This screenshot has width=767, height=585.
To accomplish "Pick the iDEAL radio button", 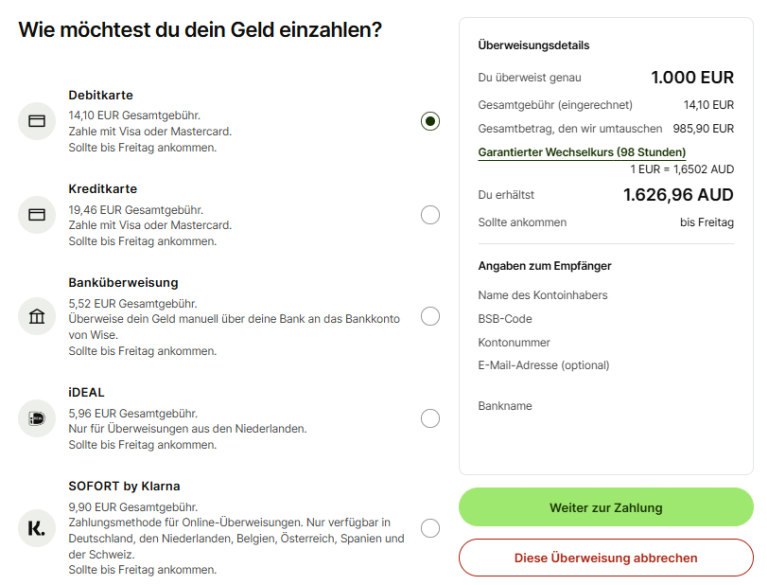I will (430, 419).
